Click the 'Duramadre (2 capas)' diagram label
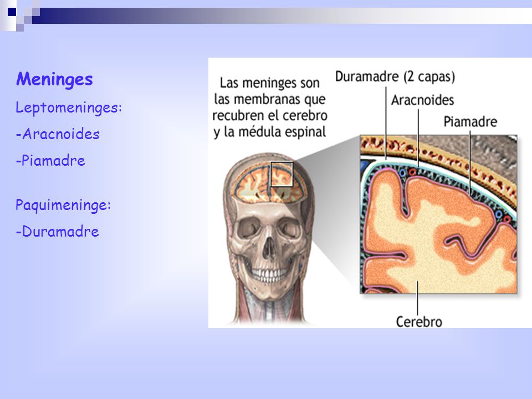Screen dimensions: 532x399 [x=395, y=76]
